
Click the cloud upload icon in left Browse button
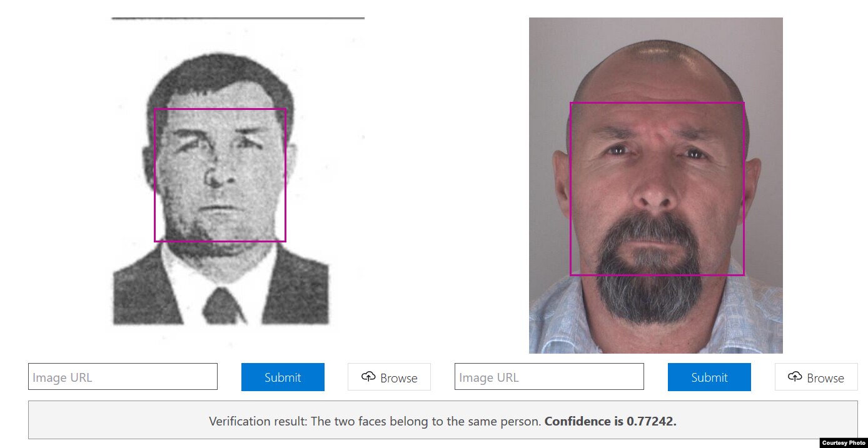point(368,376)
